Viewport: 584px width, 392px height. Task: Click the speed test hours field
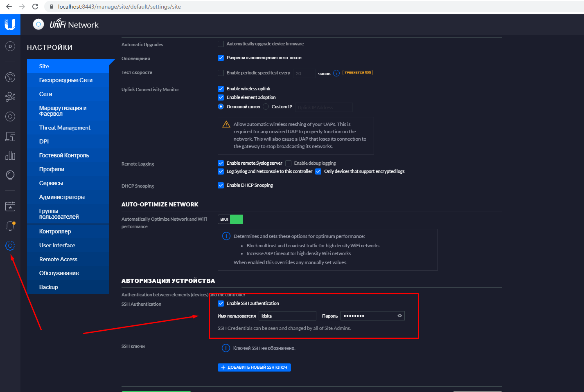click(304, 73)
